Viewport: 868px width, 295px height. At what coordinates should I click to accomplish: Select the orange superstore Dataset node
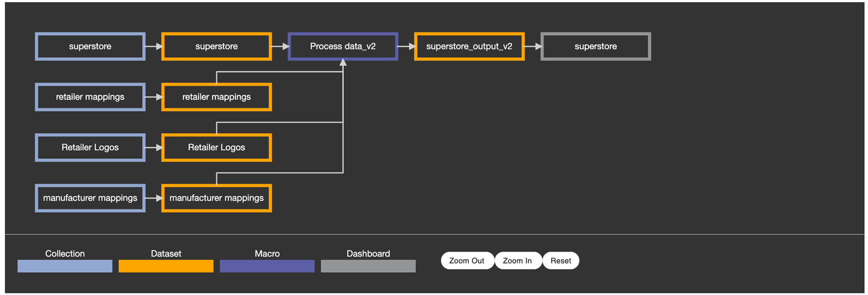pyautogui.click(x=216, y=47)
